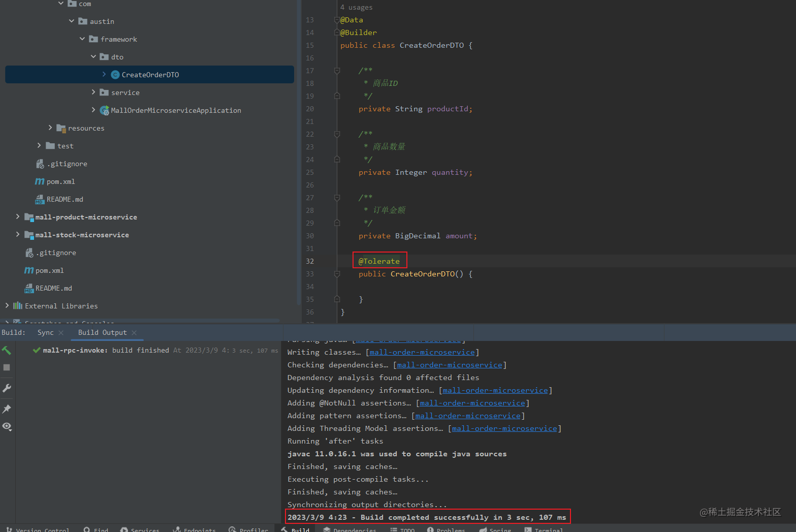This screenshot has height=532, width=796.
Task: Expand the service package chevron
Action: pos(93,92)
